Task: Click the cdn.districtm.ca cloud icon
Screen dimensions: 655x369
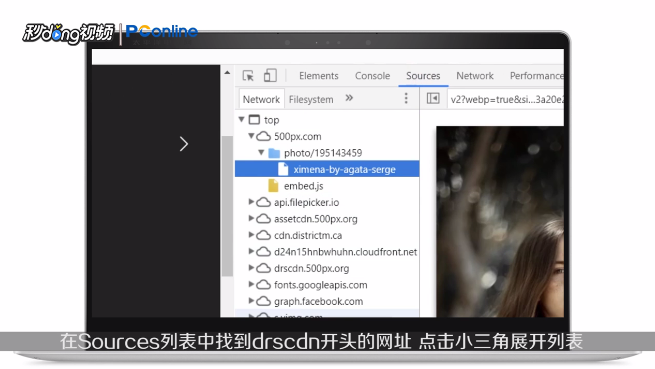Action: pyautogui.click(x=263, y=235)
